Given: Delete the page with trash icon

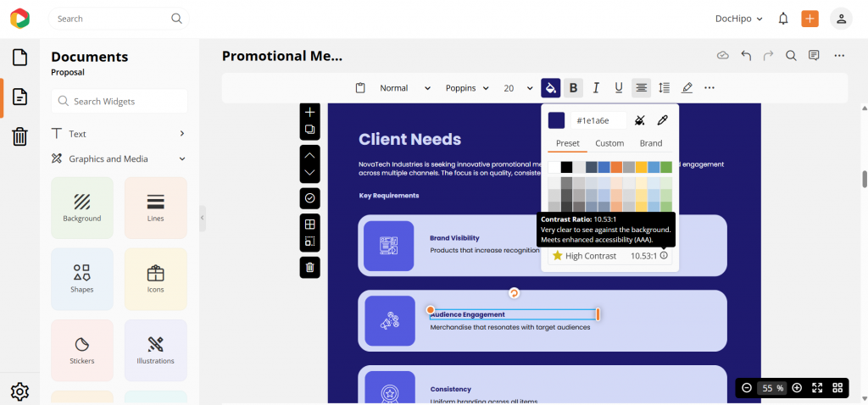Looking at the screenshot, I should 310,268.
